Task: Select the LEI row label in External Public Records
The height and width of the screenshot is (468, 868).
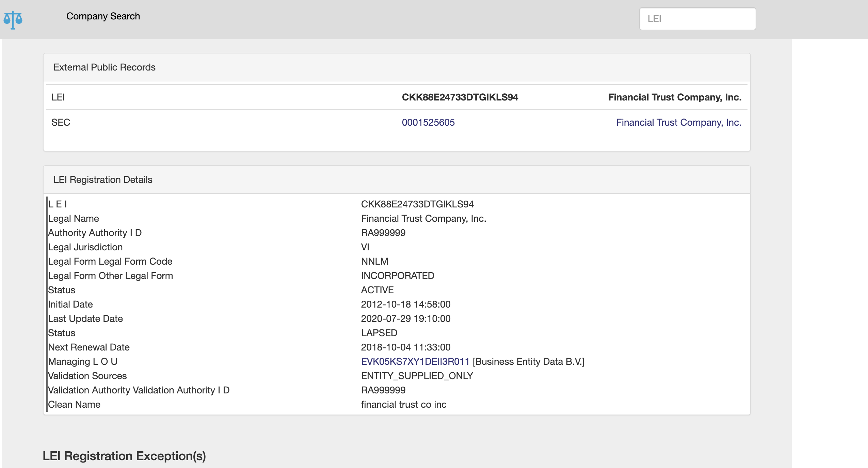Action: click(x=58, y=97)
